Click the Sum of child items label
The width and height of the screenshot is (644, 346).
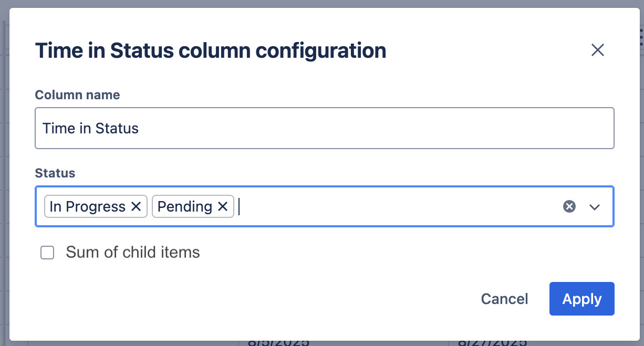click(133, 253)
